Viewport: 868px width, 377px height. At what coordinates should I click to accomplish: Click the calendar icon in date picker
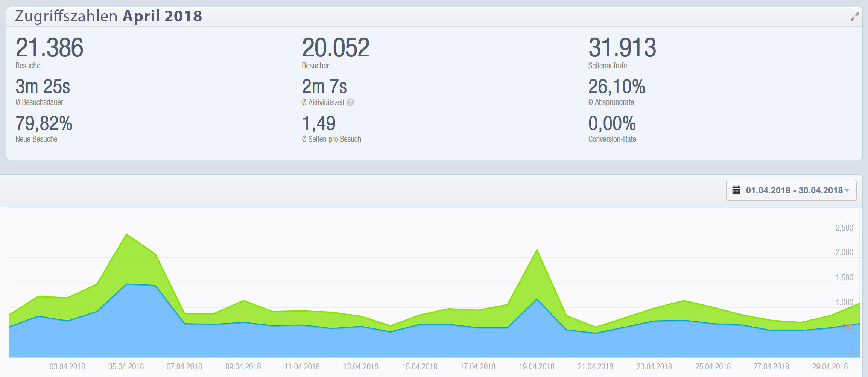point(736,190)
